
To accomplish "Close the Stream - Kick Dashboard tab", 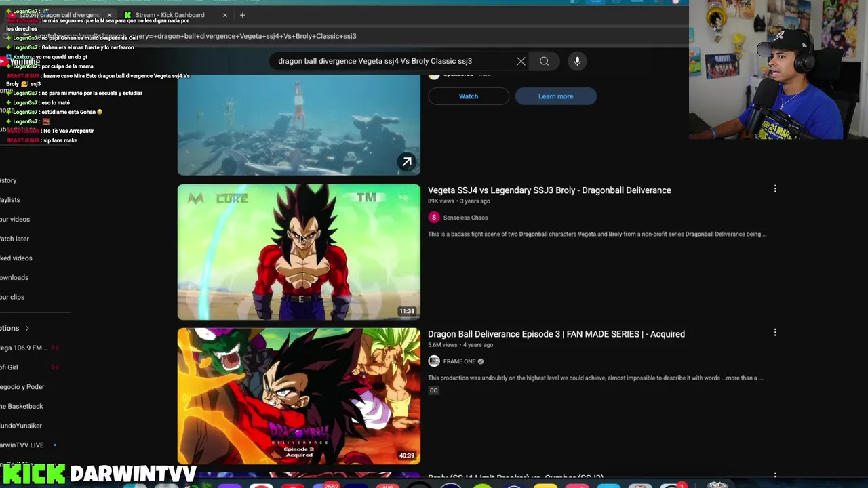I will tap(225, 15).
